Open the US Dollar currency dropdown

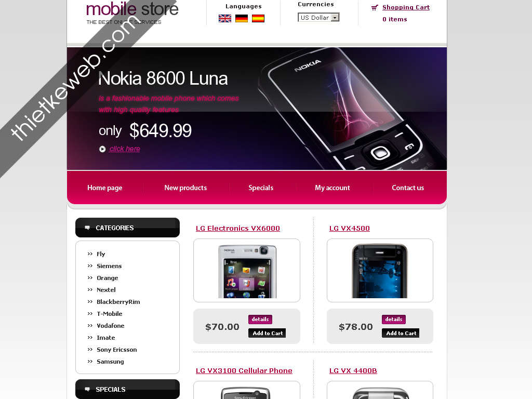pos(318,17)
